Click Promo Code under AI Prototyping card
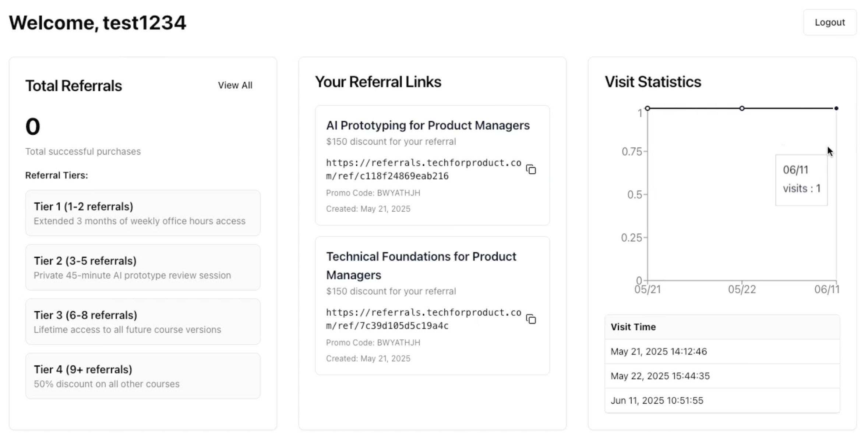This screenshot has height=446, width=868. coord(373,193)
